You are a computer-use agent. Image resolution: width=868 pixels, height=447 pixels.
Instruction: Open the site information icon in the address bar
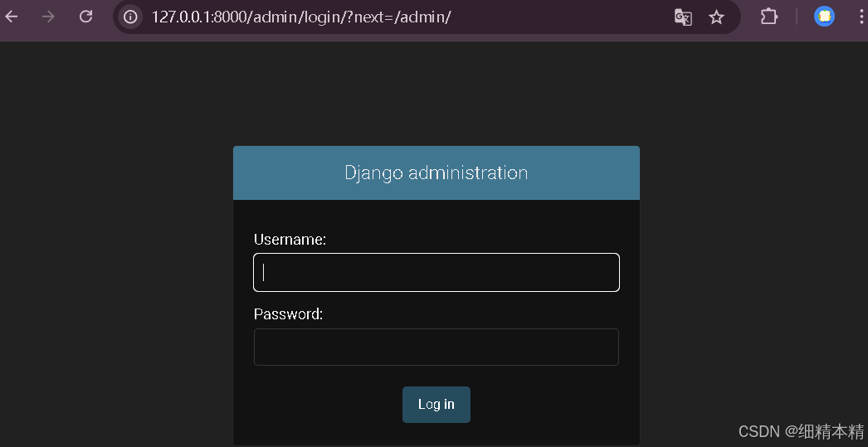130,17
